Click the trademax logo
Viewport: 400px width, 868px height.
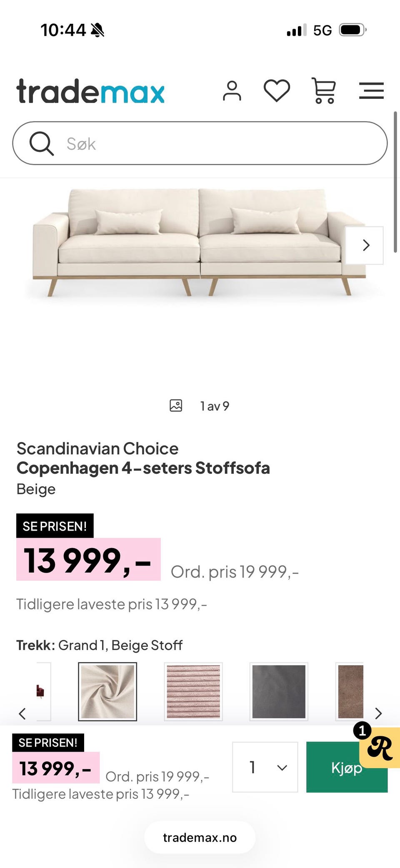pyautogui.click(x=90, y=91)
